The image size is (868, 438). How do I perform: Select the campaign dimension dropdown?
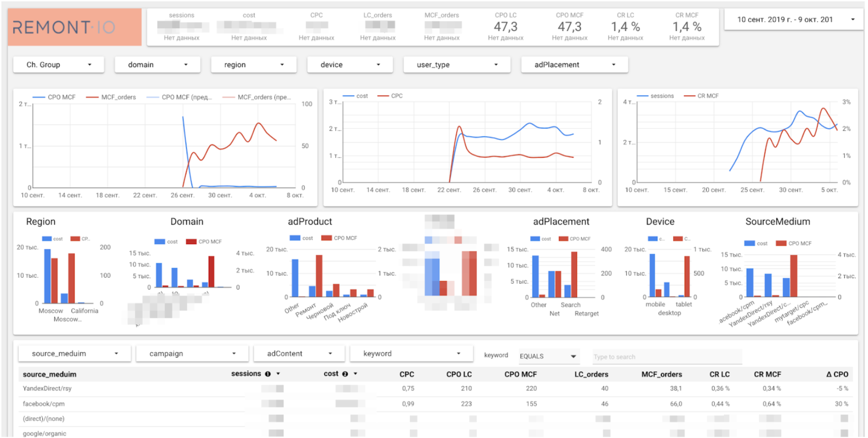click(192, 354)
